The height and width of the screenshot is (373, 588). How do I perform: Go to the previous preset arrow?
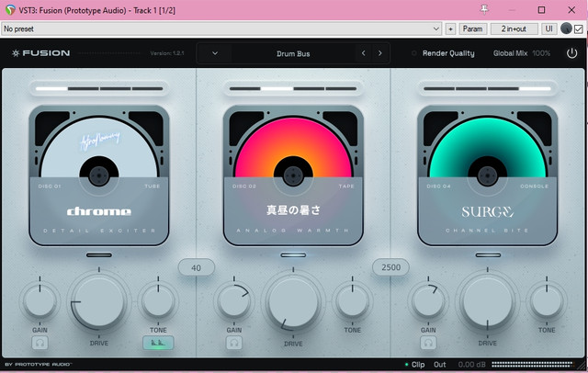[364, 53]
